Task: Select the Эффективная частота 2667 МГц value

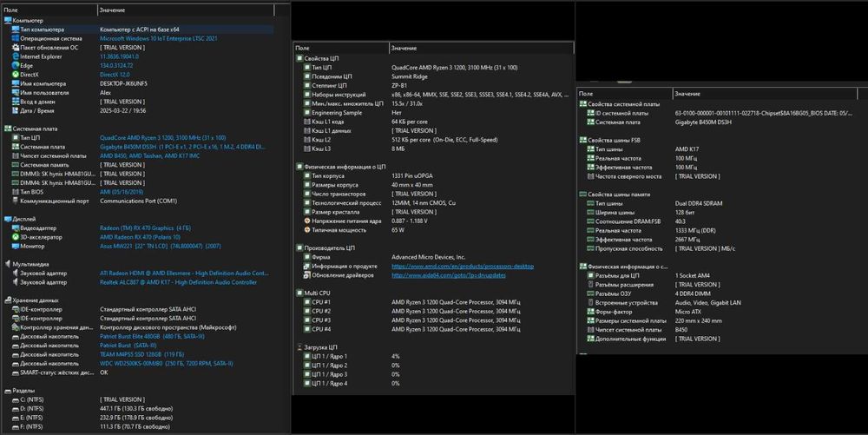Action: pos(687,240)
